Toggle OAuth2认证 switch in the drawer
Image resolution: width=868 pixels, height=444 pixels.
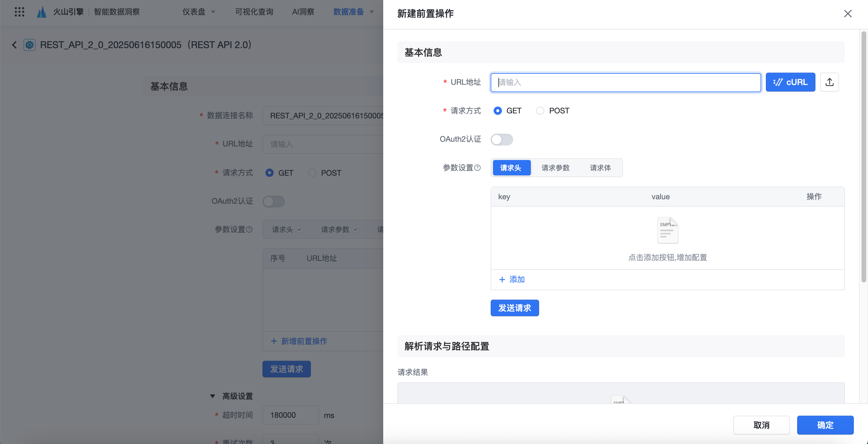point(502,139)
